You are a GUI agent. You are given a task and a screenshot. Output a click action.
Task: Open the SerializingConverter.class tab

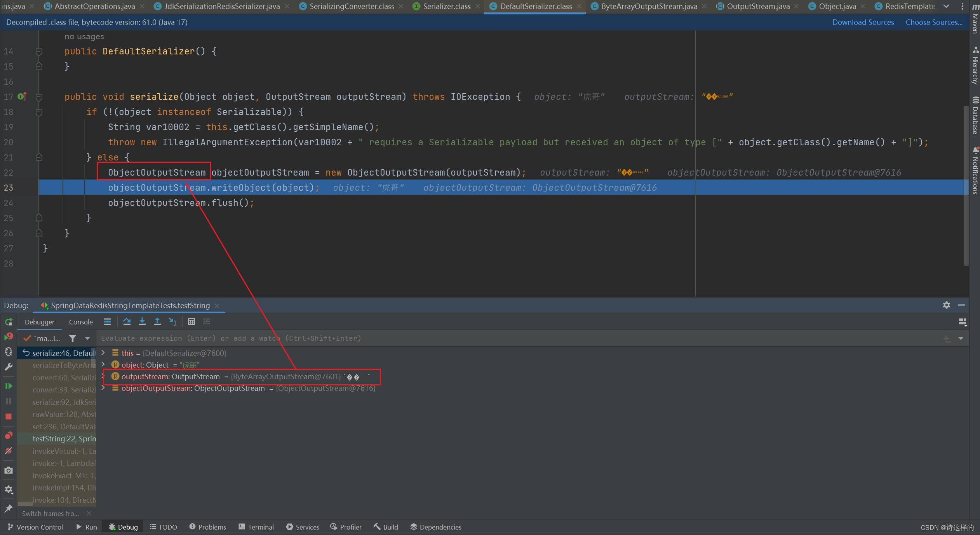(x=352, y=6)
